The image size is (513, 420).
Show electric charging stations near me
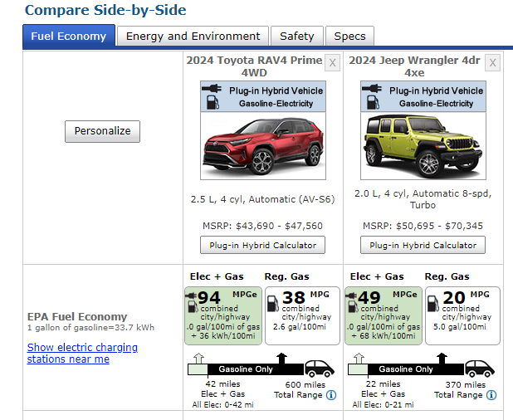(x=82, y=353)
